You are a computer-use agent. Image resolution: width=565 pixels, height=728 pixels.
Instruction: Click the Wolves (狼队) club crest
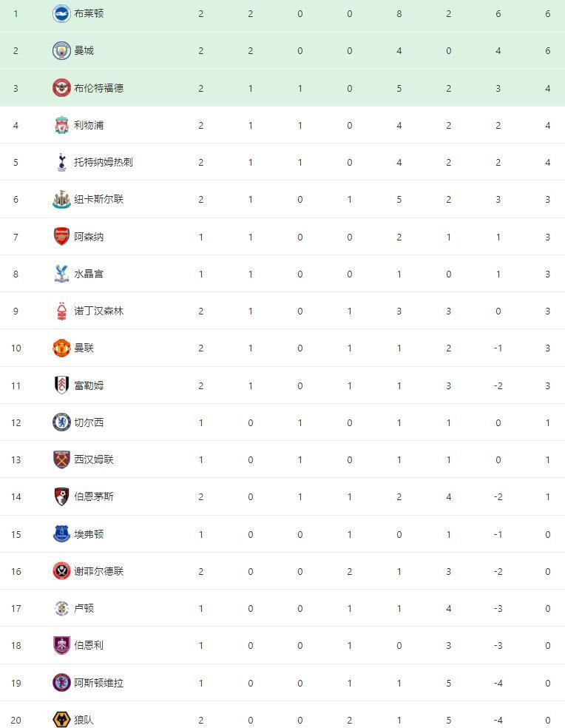pyautogui.click(x=61, y=719)
